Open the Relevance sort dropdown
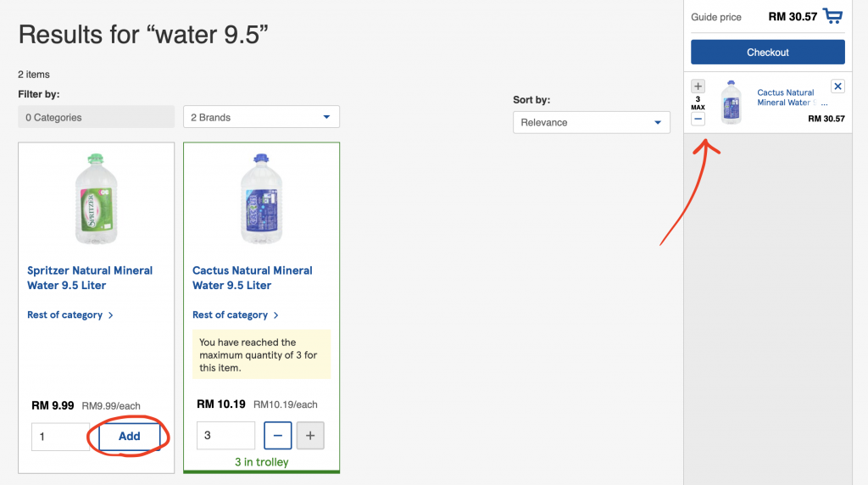The image size is (868, 485). point(591,122)
